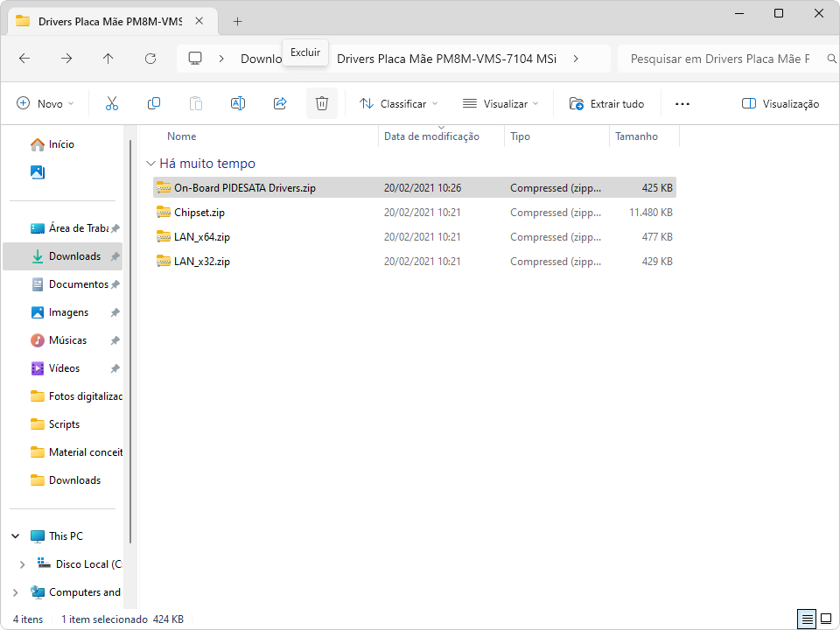840x630 pixels.
Task: Click the zip icon of Chipset.zip
Action: [164, 212]
